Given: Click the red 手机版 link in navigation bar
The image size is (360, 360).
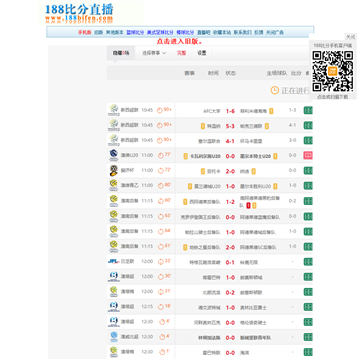Looking at the screenshot, I should pyautogui.click(x=85, y=33).
